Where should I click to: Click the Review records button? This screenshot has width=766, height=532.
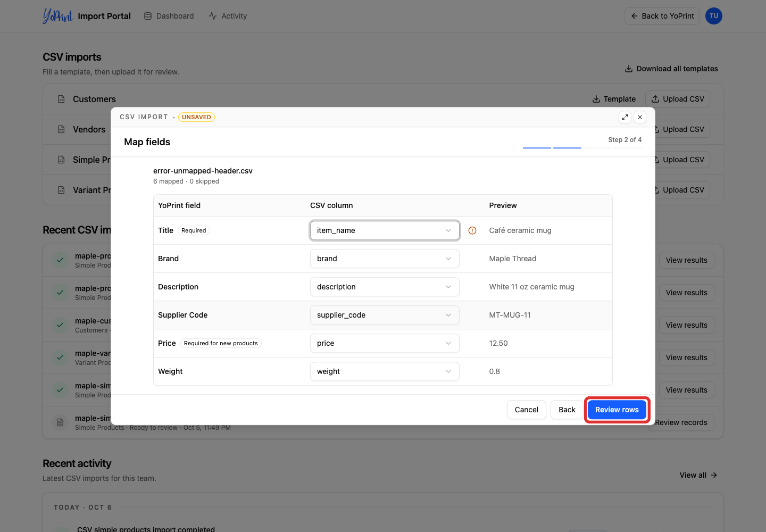pos(681,422)
